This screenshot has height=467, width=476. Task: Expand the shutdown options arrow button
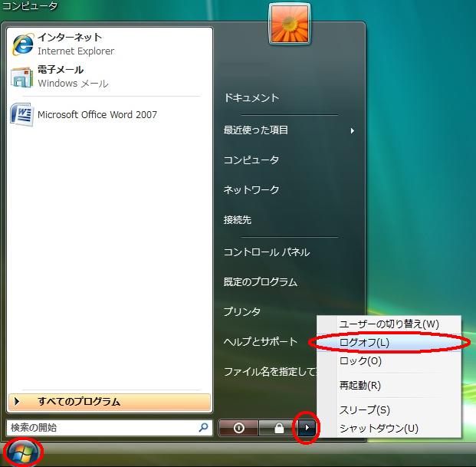(x=307, y=428)
